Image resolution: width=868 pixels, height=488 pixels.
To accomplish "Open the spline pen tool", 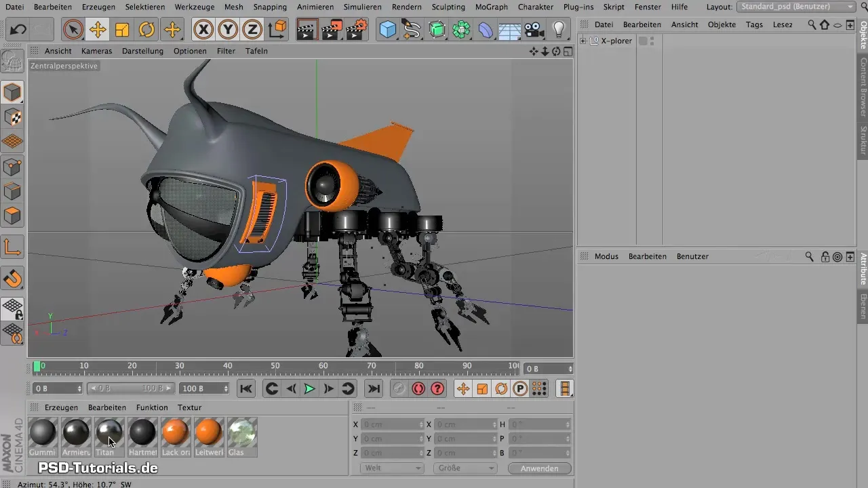I will coord(412,30).
